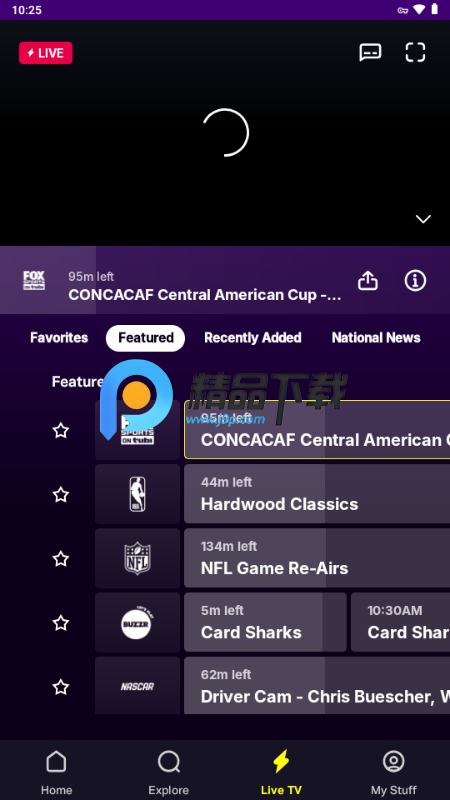Open the Favorites channel category
Viewport: 450px width, 800px height.
[x=59, y=338]
